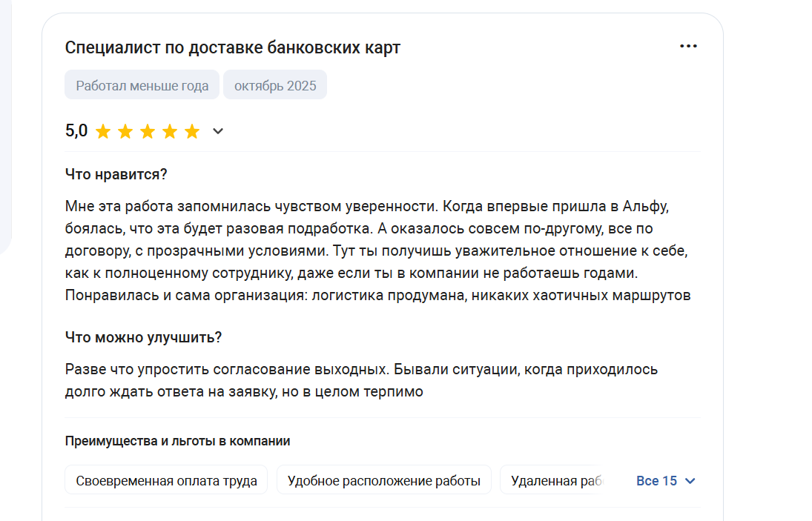Click the "Что нравится?" heading
This screenshot has height=521, width=812.
tap(116, 175)
